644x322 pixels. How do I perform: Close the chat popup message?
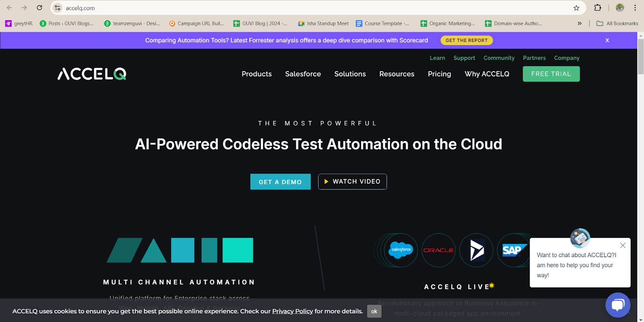pos(623,245)
